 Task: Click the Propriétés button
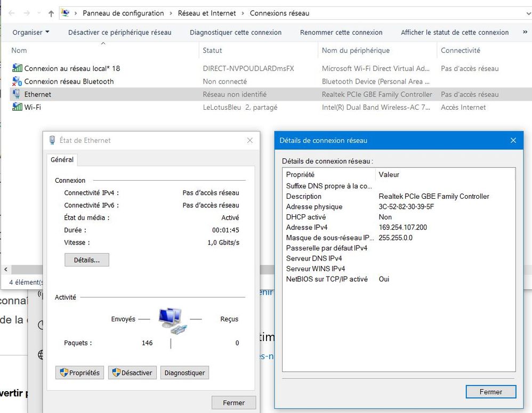coord(79,373)
